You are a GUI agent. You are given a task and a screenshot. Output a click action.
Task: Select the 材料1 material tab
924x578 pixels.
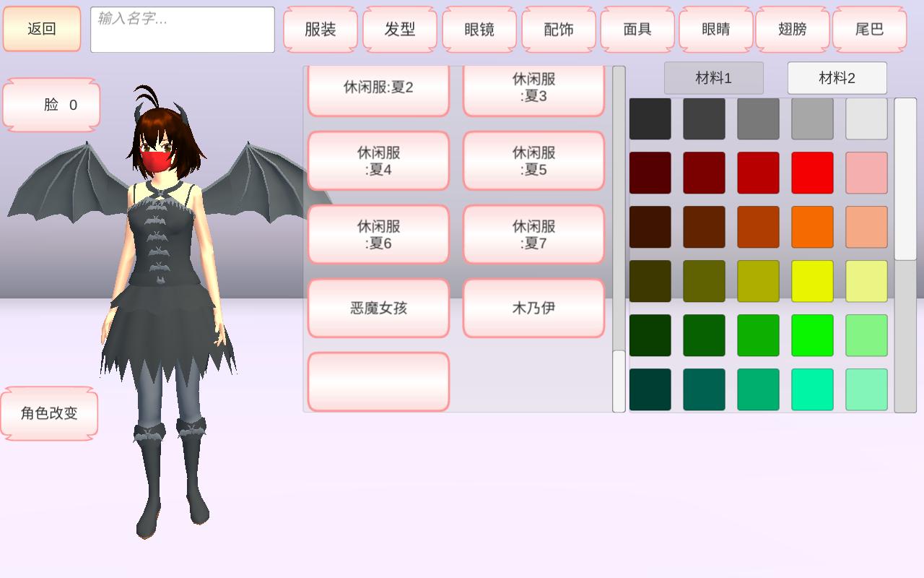click(x=713, y=78)
